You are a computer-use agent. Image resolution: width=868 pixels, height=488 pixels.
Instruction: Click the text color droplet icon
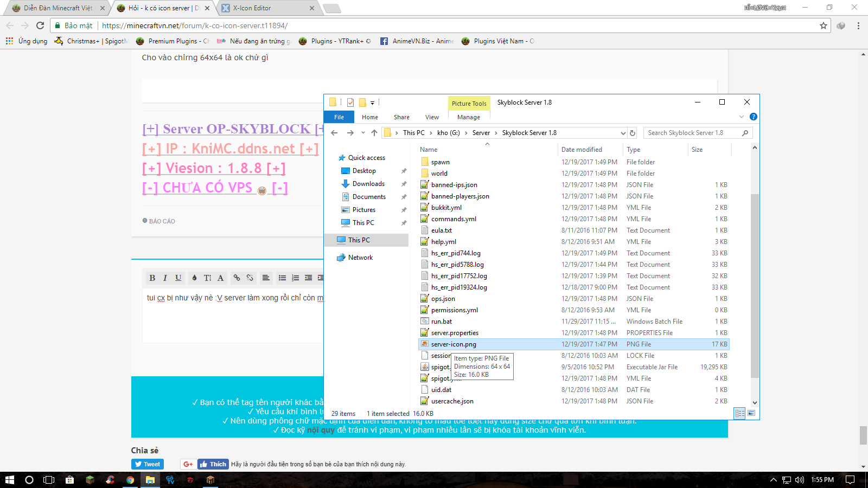194,278
